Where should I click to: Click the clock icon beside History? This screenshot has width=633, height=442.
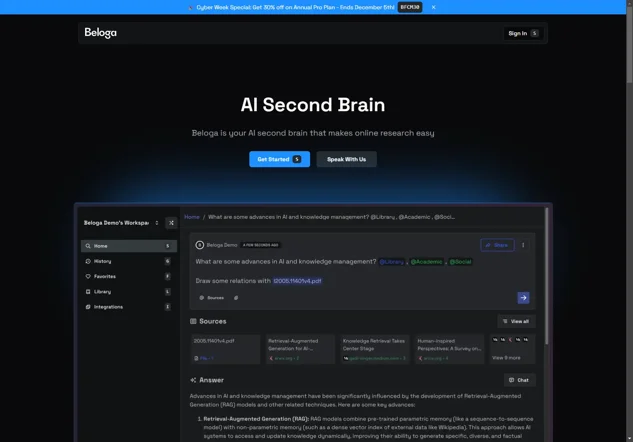[88, 261]
